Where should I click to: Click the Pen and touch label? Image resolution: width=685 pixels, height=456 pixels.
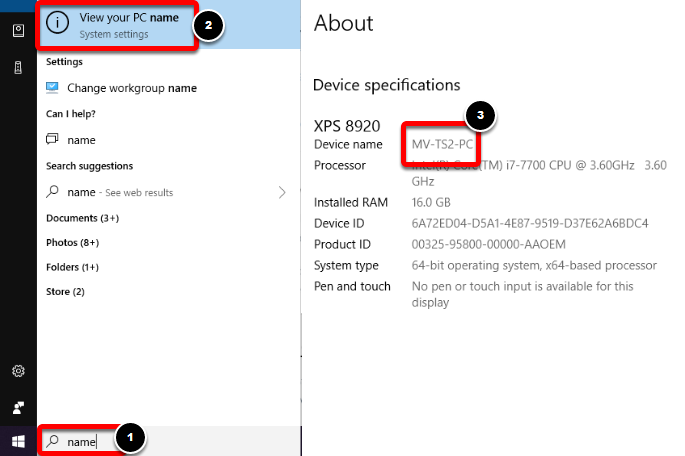click(x=352, y=286)
